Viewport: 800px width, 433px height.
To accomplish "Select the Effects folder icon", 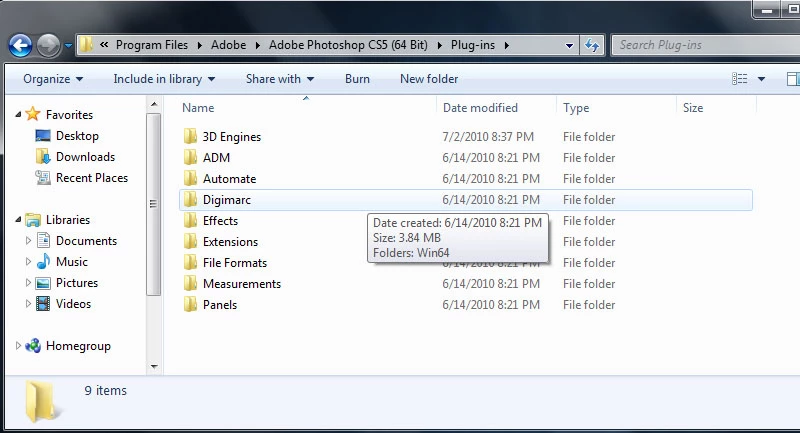I will pos(190,220).
